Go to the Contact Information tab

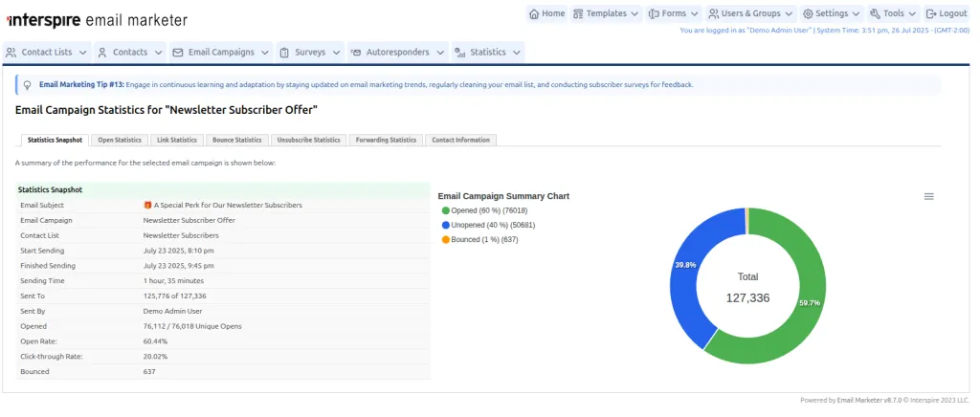coord(461,141)
